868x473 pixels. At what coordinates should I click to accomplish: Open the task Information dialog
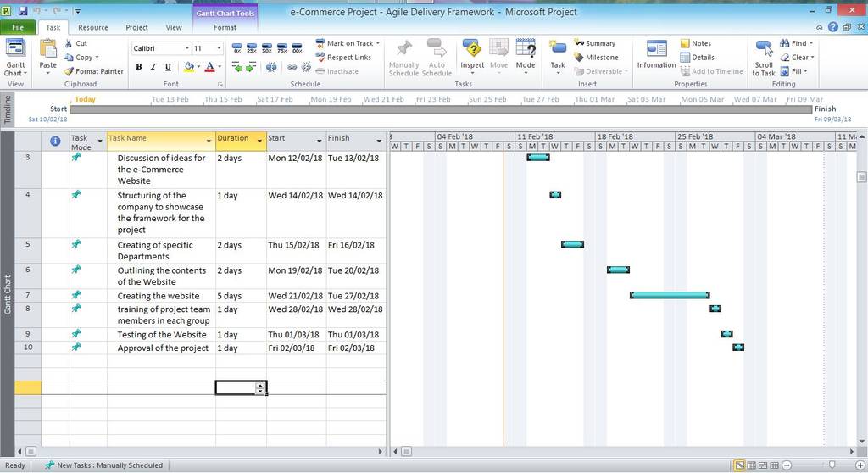[x=657, y=54]
